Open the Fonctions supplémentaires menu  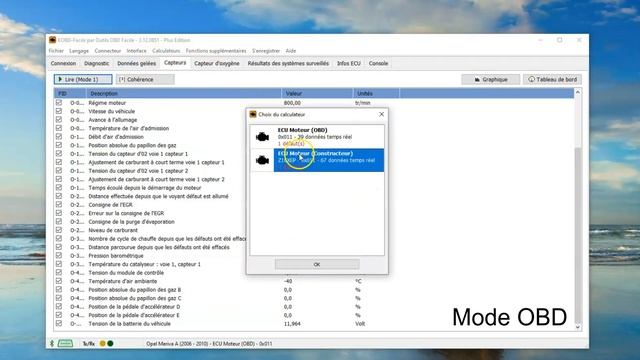[216, 51]
